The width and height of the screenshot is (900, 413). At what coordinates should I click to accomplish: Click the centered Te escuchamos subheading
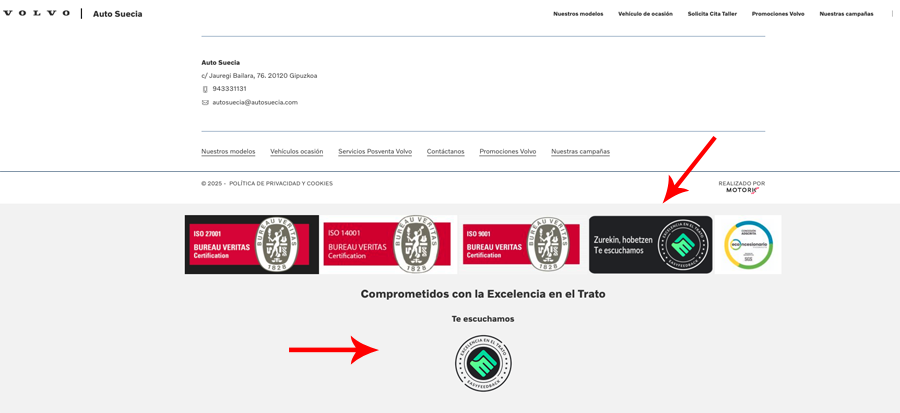click(483, 319)
